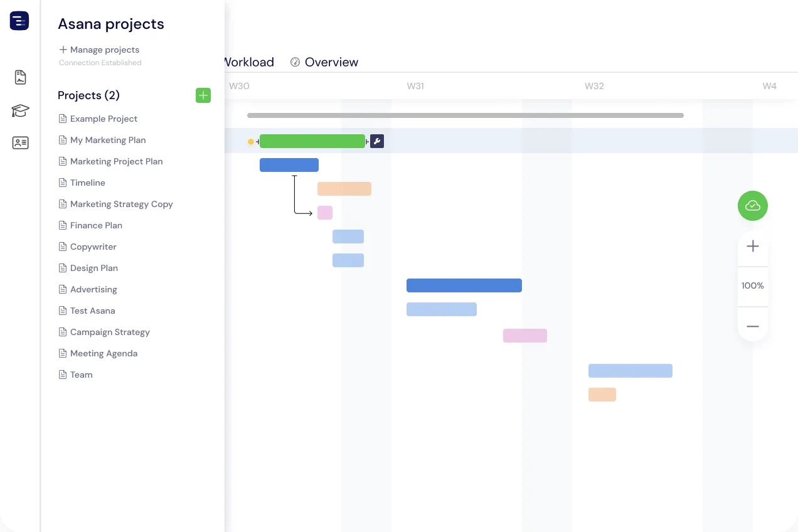
Task: Open the contact card icon in sidebar
Action: 19,142
